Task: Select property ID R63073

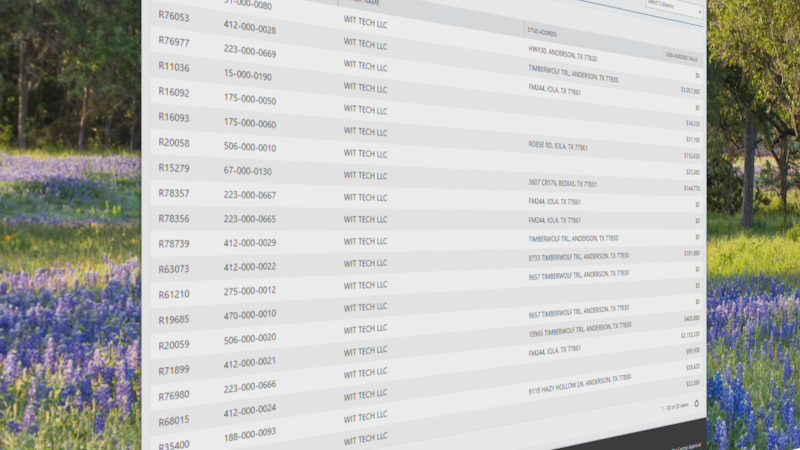Action: (173, 269)
